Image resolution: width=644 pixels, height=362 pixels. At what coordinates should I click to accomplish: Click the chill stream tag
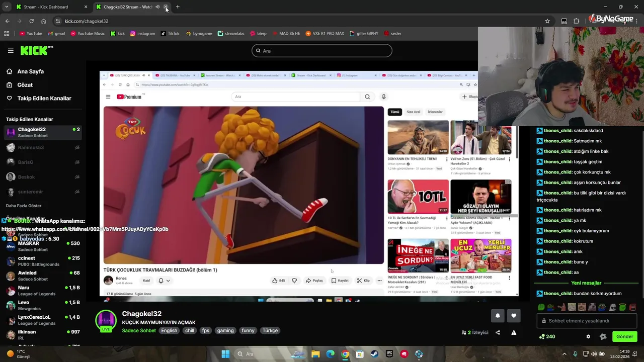point(190,330)
